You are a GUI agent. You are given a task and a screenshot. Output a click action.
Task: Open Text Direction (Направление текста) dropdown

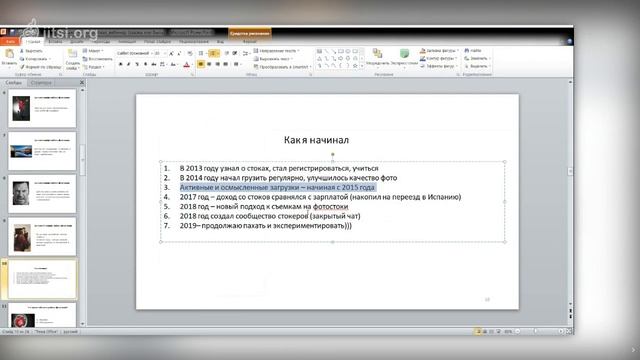276,51
